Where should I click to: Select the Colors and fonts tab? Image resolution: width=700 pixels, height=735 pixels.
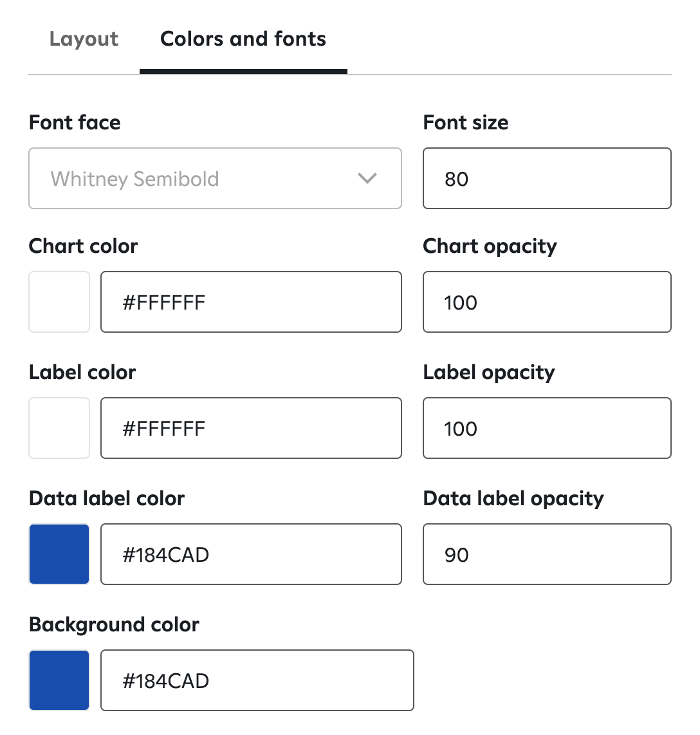click(x=243, y=39)
